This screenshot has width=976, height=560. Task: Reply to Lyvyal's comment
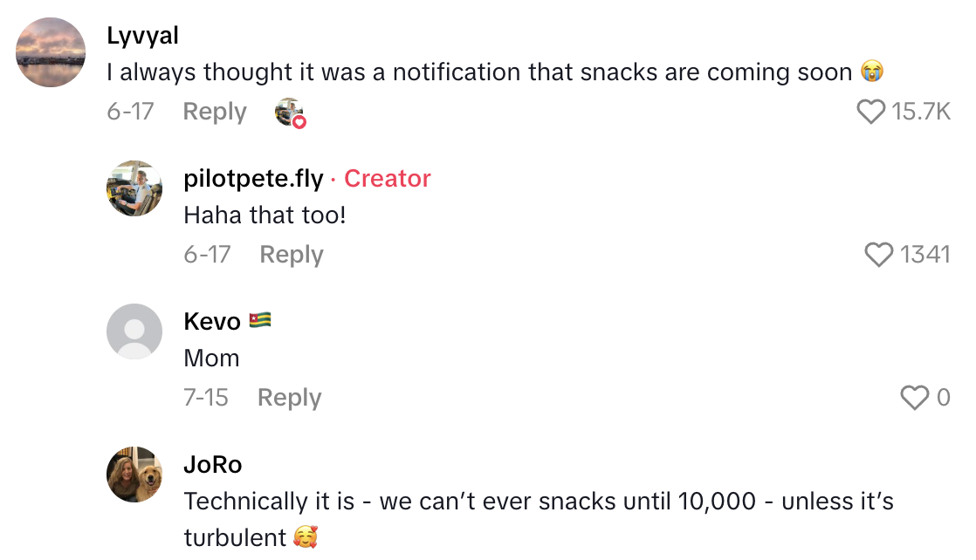click(215, 113)
